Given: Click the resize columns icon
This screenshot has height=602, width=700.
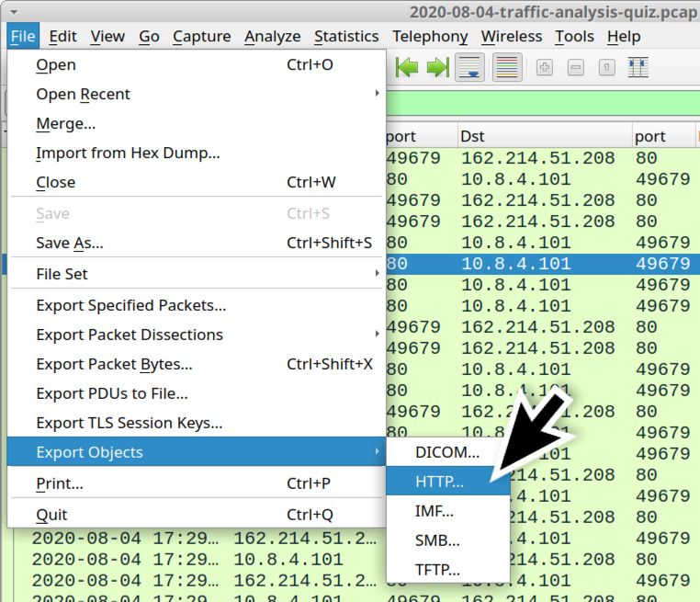Looking at the screenshot, I should click(x=638, y=67).
